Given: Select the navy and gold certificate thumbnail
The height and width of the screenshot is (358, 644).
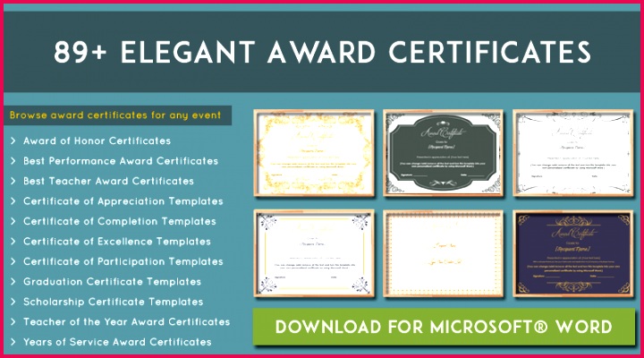Looking at the screenshot, I should 573,253.
